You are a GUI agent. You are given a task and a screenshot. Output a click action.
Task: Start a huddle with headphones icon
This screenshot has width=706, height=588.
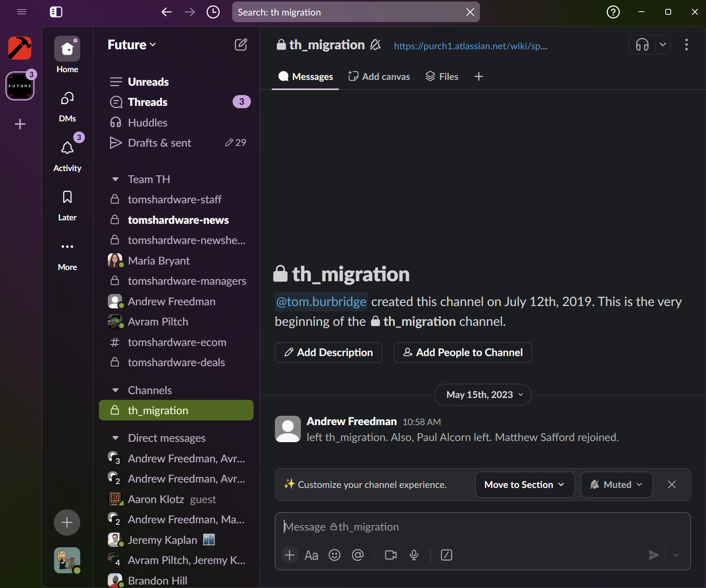[x=642, y=45]
